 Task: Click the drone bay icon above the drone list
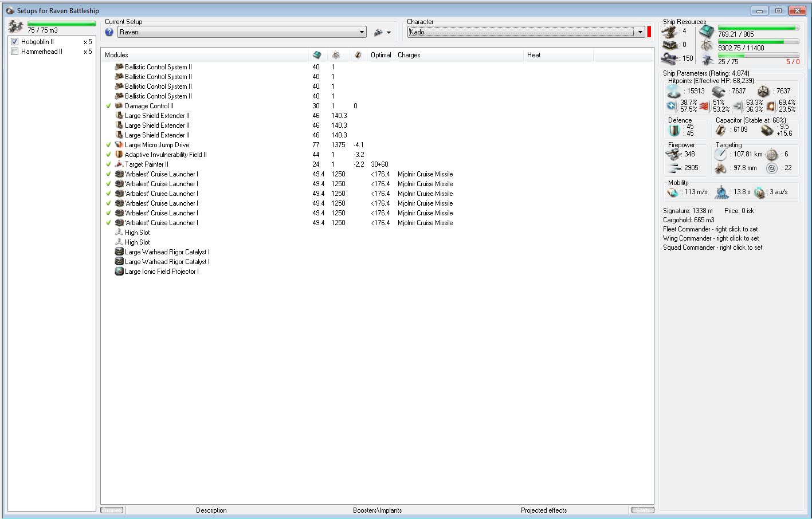click(x=16, y=26)
